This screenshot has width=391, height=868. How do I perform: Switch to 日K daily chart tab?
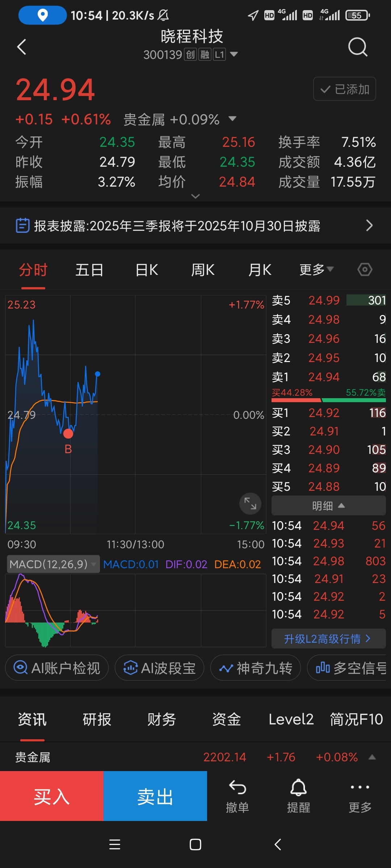coord(147,270)
